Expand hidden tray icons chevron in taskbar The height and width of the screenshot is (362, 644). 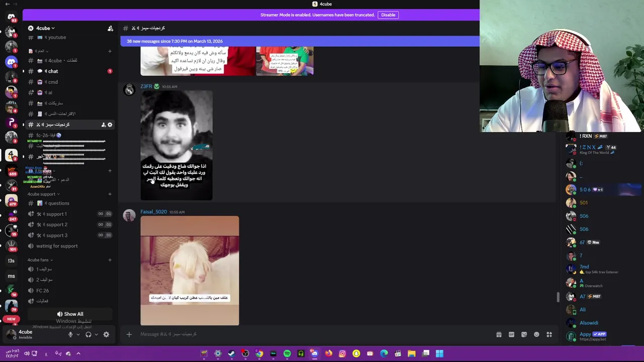(x=78, y=353)
